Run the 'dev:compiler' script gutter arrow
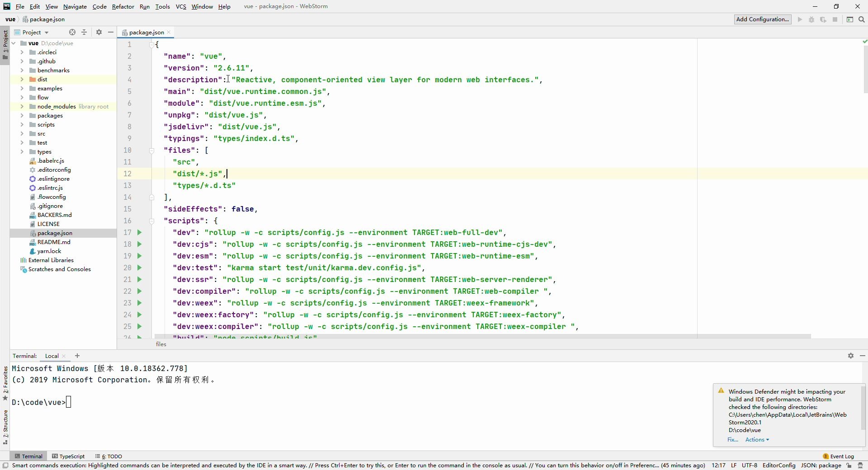Viewport: 868px width, 470px height. point(139,291)
